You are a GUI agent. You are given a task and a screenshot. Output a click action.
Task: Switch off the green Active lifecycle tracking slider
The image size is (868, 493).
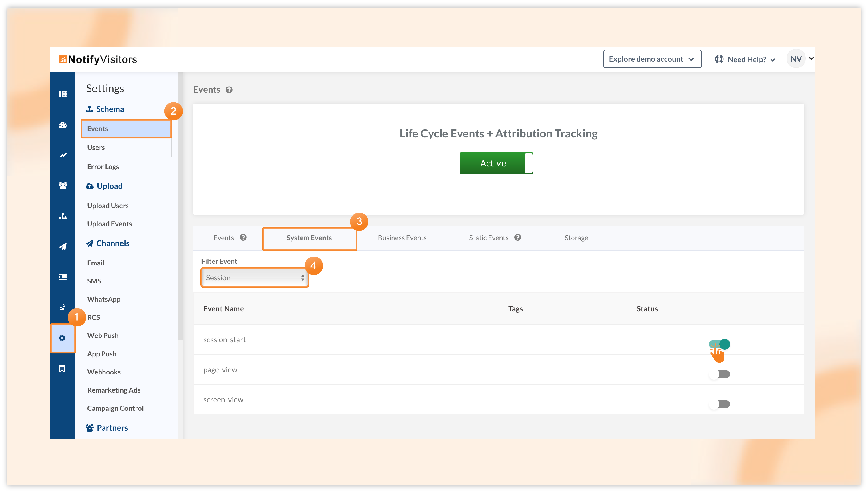(x=496, y=163)
